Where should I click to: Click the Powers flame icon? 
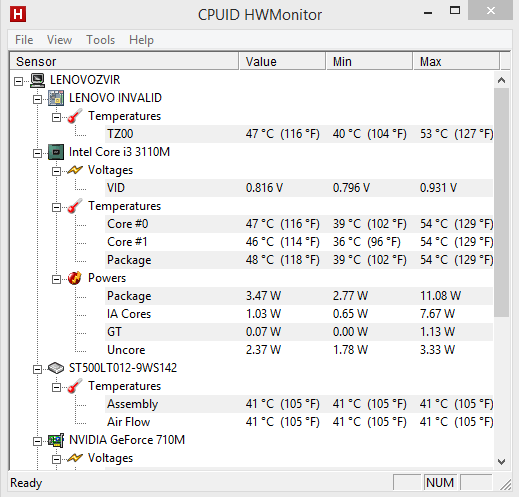pos(75,278)
